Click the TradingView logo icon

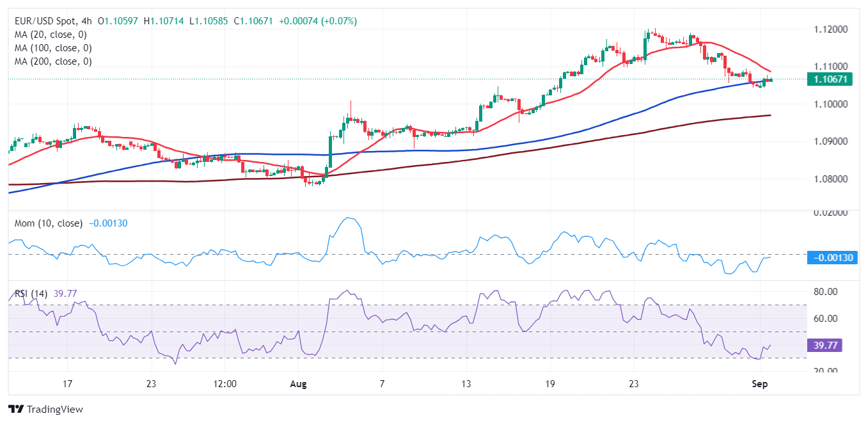click(15, 409)
